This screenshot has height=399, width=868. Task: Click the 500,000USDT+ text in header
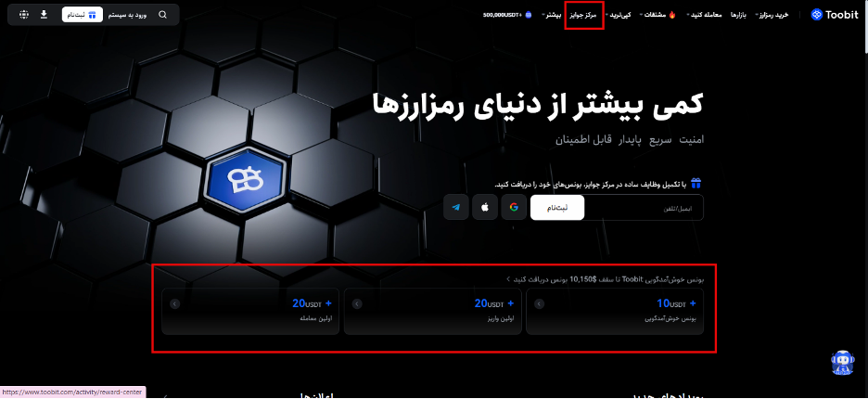[x=502, y=15]
